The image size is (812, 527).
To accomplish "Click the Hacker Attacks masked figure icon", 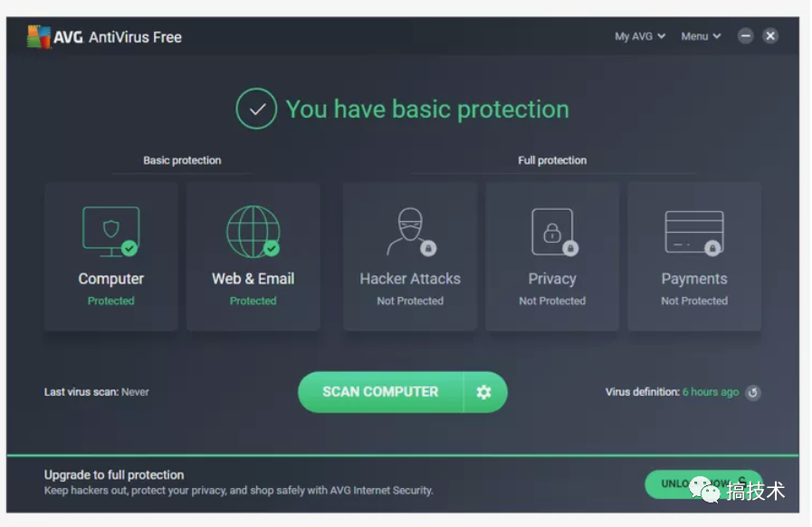I will 411,232.
